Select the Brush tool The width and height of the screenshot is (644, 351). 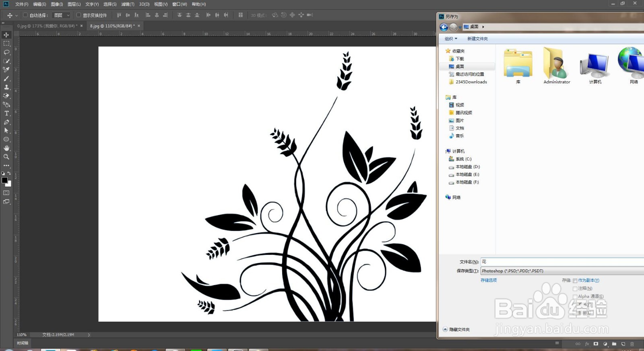(6, 78)
